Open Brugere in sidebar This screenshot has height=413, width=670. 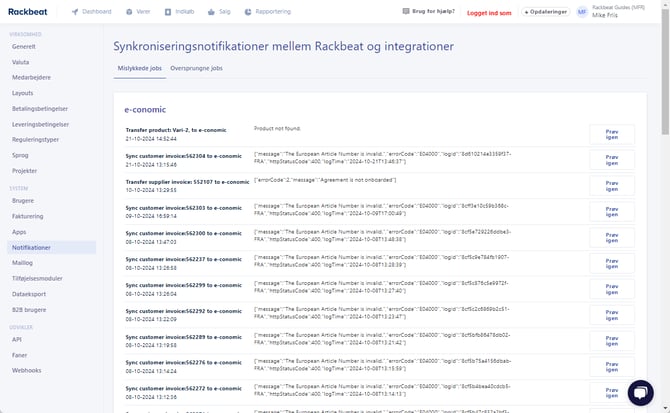pos(23,201)
